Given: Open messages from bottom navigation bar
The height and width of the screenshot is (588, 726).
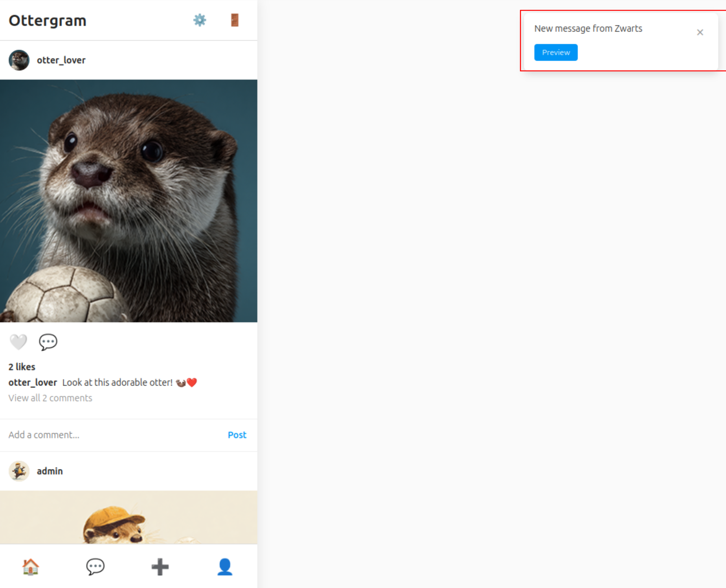Looking at the screenshot, I should click(95, 567).
